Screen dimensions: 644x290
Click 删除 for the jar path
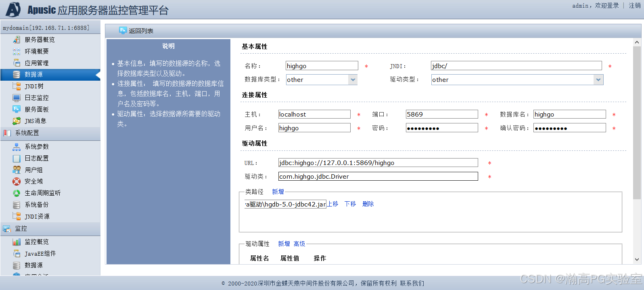coord(368,204)
